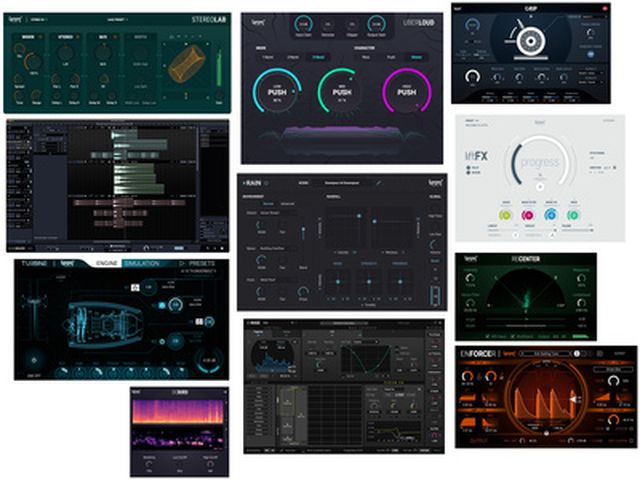Image resolution: width=640 pixels, height=480 pixels.
Task: Select the highlighted third Character option in UberLoud
Action: point(416,57)
